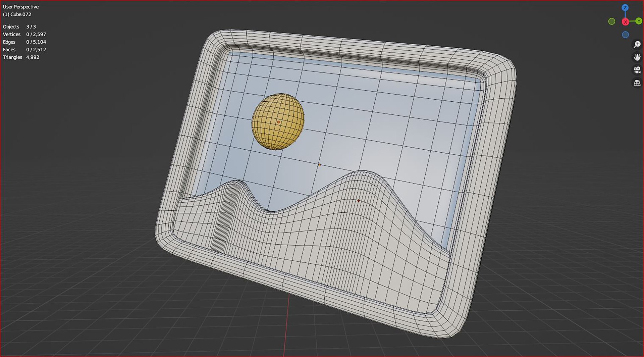Click the "4,992" triangles value
644x357 pixels.
click(33, 57)
